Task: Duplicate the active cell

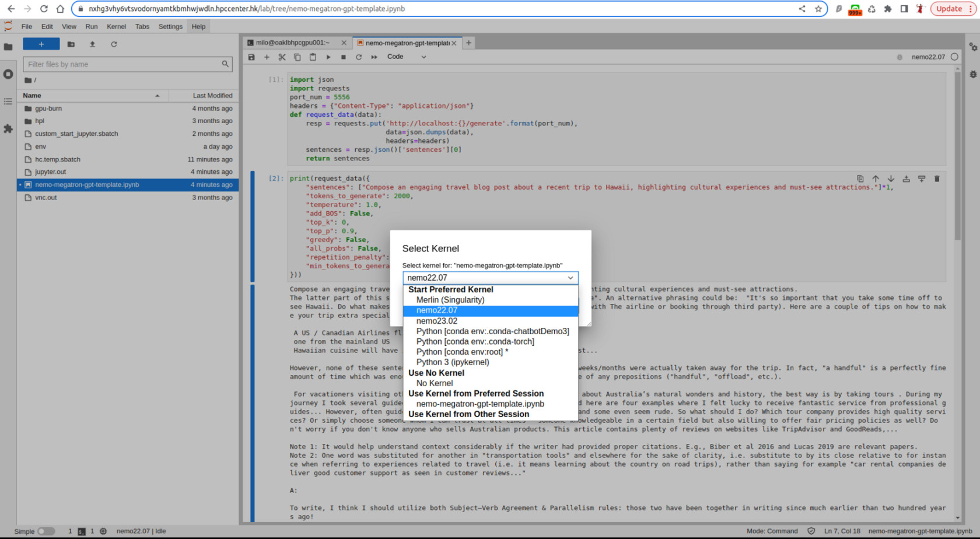Action: [x=860, y=179]
